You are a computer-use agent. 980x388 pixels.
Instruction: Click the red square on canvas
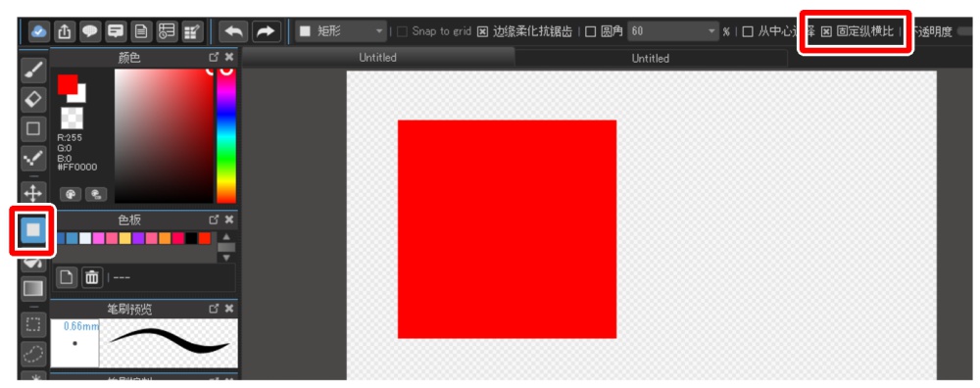coord(507,229)
